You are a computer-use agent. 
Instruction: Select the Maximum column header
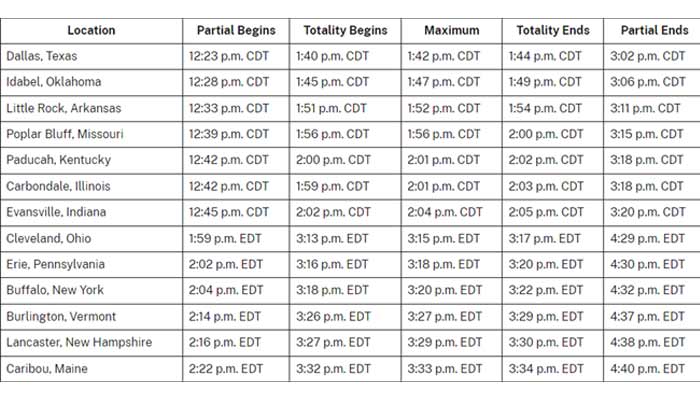pyautogui.click(x=452, y=30)
